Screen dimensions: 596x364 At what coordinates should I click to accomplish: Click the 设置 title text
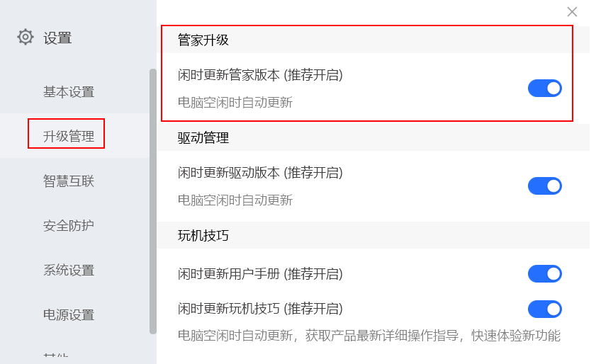[57, 38]
